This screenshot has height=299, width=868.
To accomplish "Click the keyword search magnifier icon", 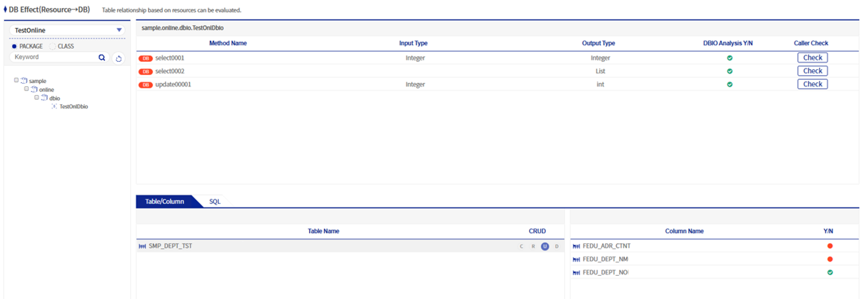I will coord(102,58).
